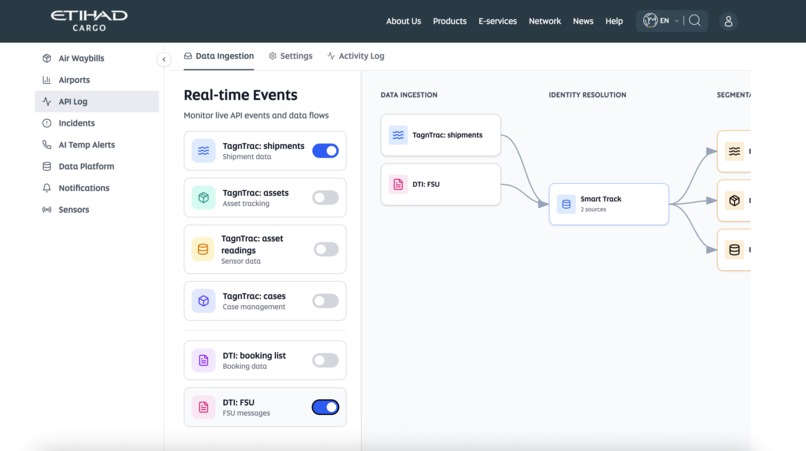The width and height of the screenshot is (806, 451).
Task: Click the Air Waybills box icon
Action: (x=47, y=58)
